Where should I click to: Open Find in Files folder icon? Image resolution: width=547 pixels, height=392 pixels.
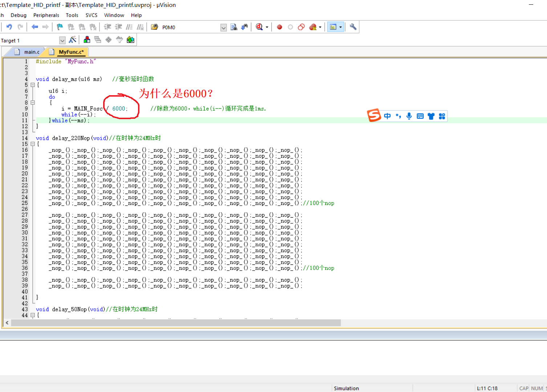[x=154, y=27]
